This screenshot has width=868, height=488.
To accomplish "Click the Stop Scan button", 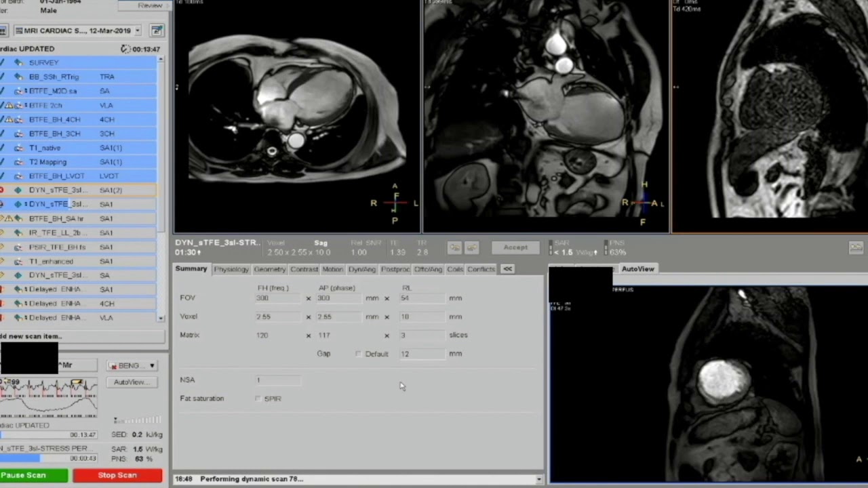I will click(x=117, y=475).
